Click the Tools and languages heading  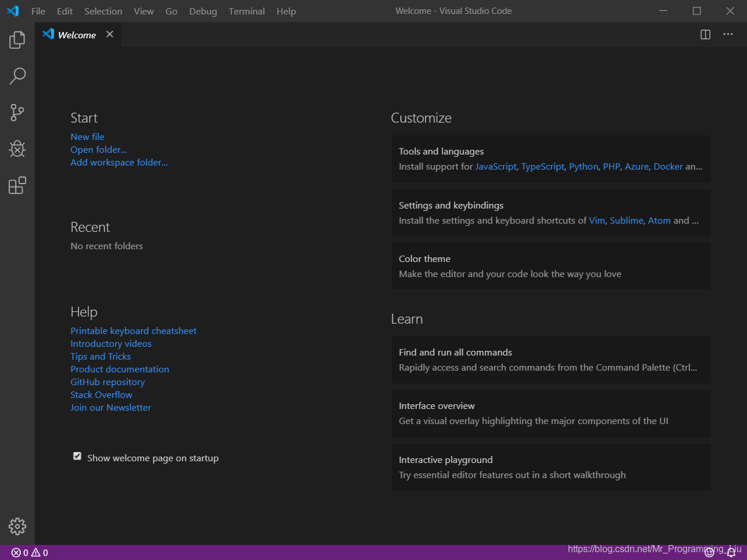click(x=441, y=152)
